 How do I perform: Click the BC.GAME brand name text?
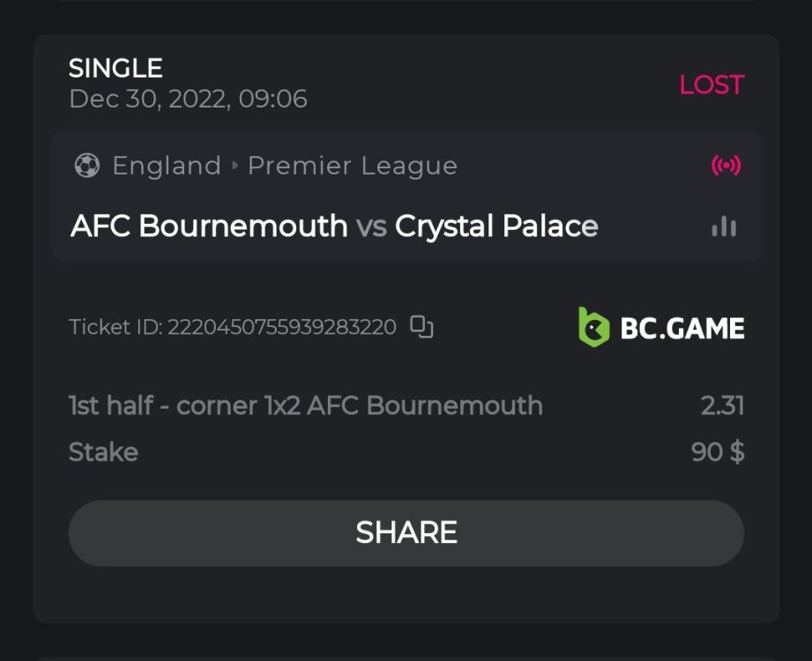[x=682, y=329]
